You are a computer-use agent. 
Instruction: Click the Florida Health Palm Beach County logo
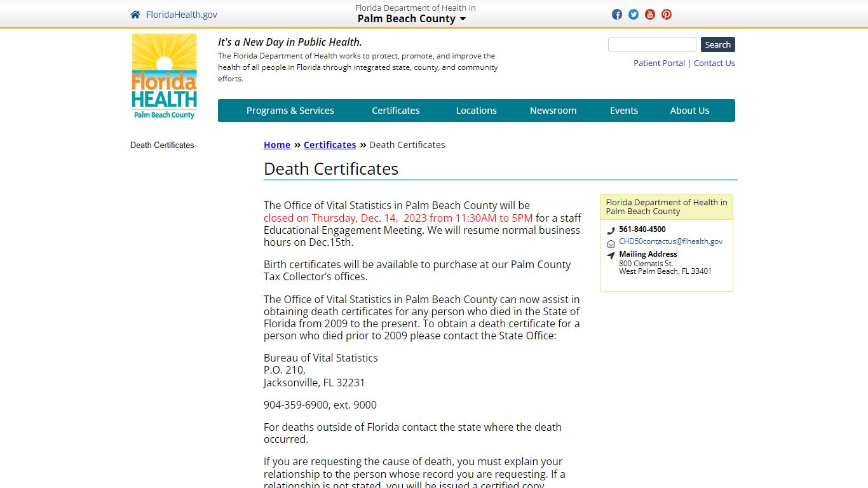point(165,77)
